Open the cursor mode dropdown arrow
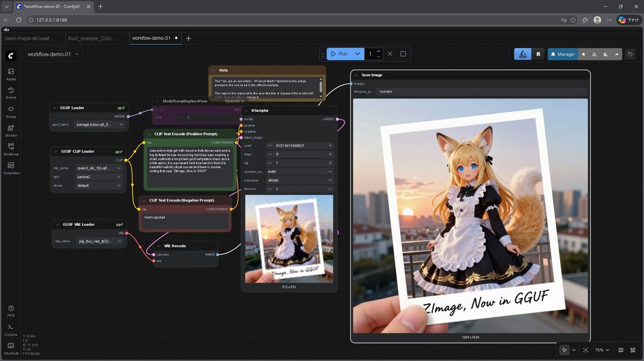 pos(574,350)
